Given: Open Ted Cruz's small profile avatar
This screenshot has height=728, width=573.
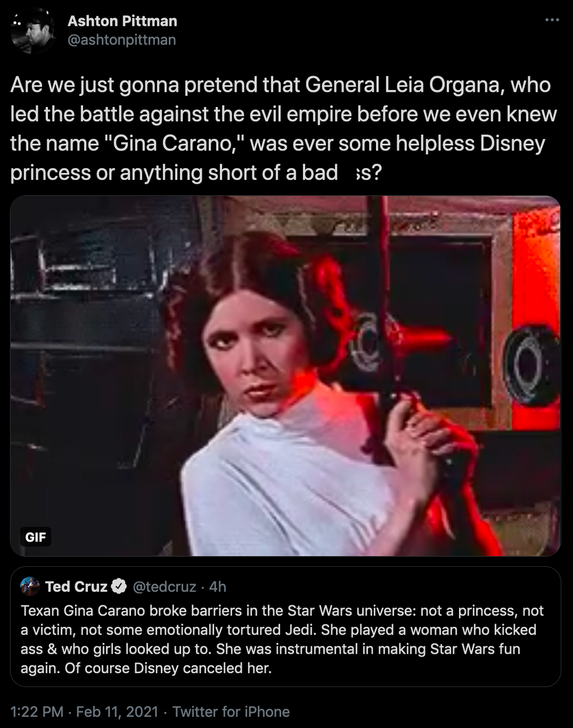Looking at the screenshot, I should [30, 586].
